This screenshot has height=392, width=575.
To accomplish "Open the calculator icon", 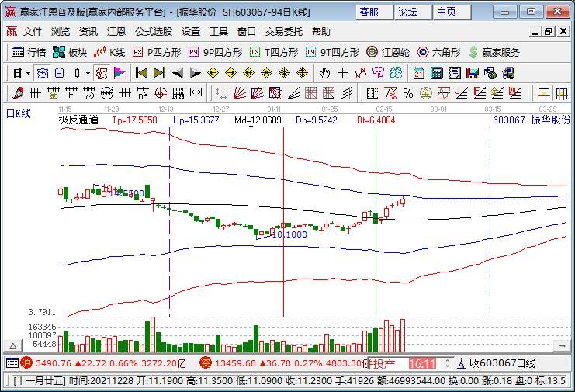I will [436, 73].
